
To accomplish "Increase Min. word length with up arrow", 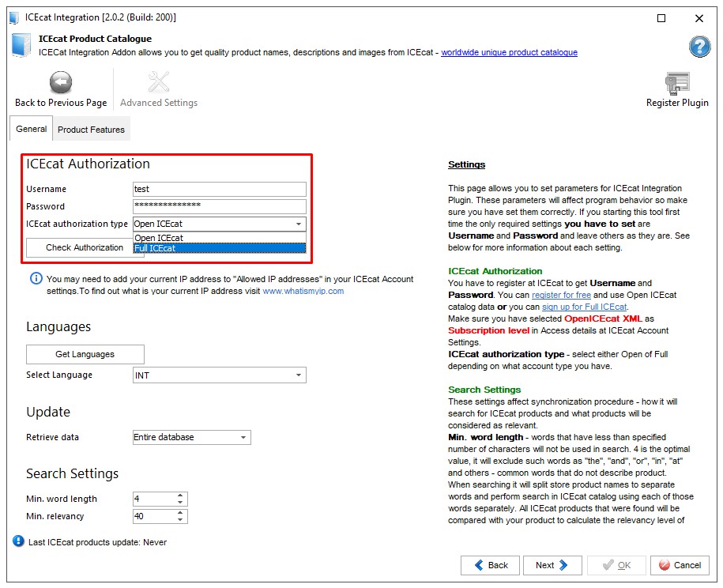I will pos(180,496).
